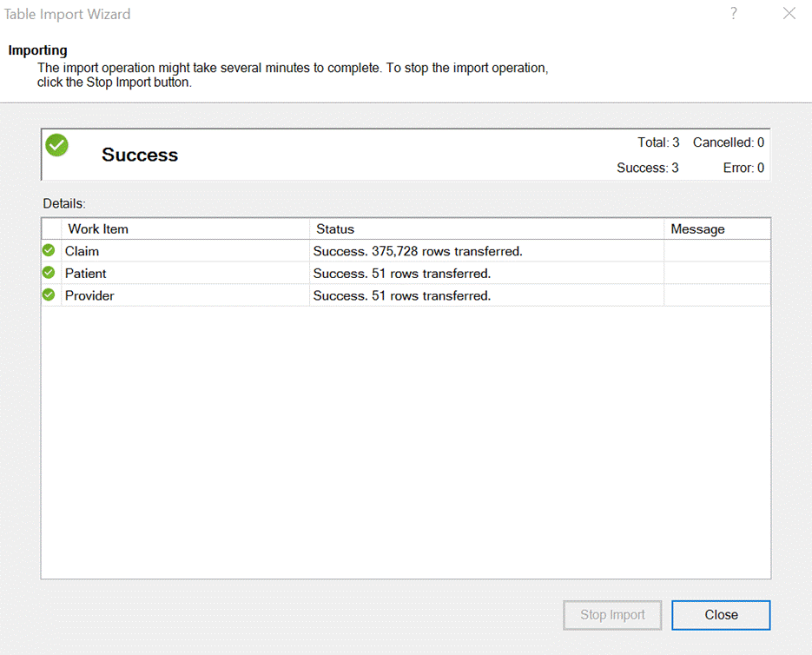
Task: Click the Success heading text
Action: (x=140, y=155)
